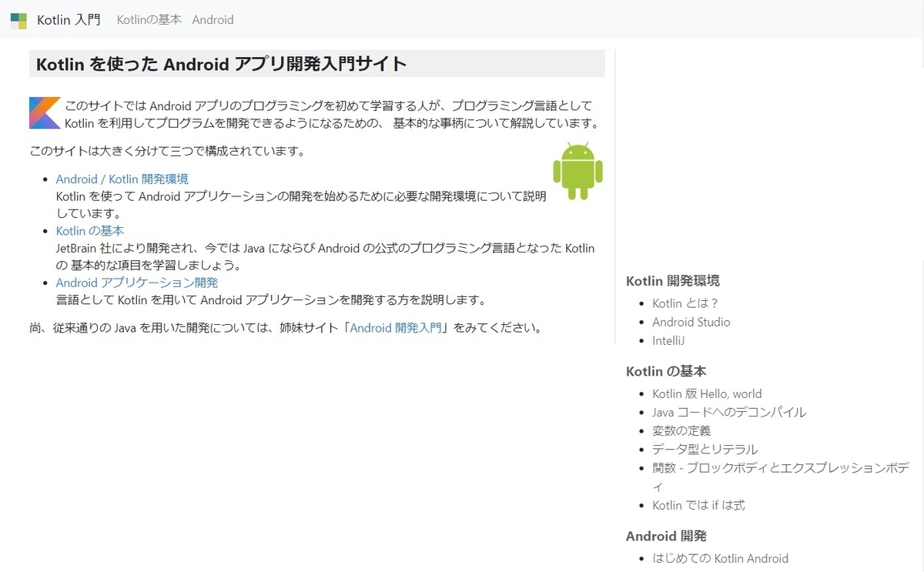Image resolution: width=924 pixels, height=572 pixels.
Task: Open sidebar link はじめての Kotlin Android
Action: click(x=721, y=558)
